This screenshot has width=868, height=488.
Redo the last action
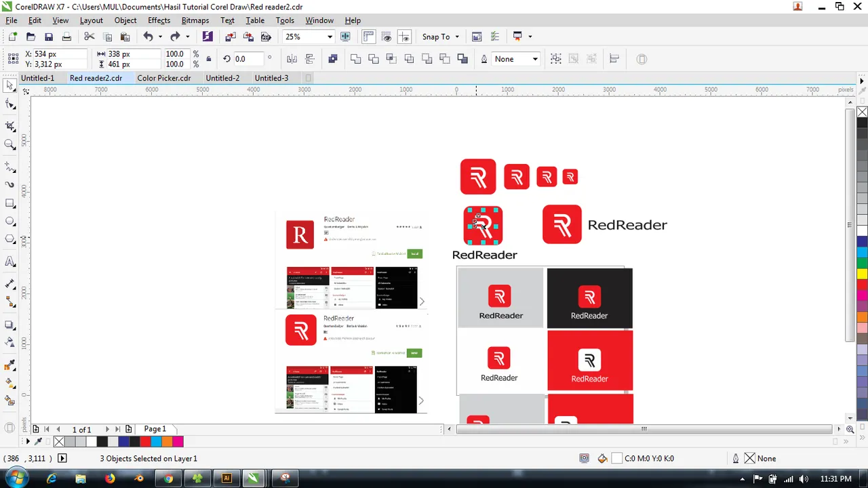(x=175, y=37)
